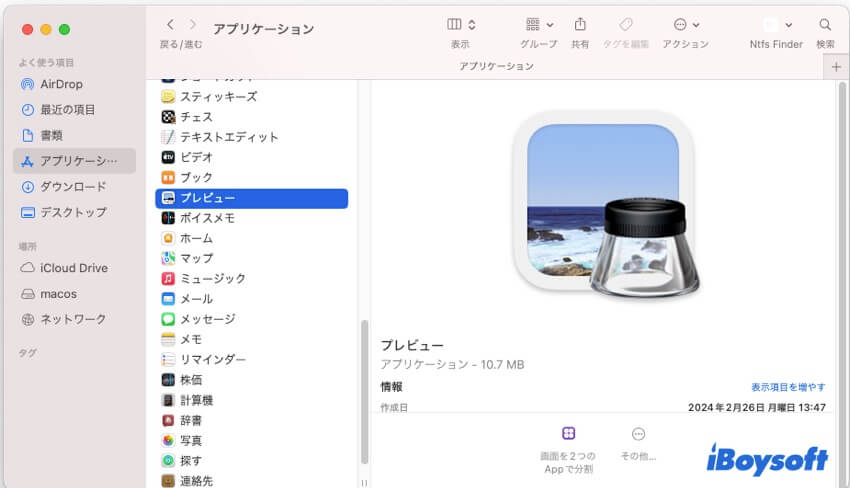Viewport: 850px width, 488px height.
Task: Open the column view display switcher
Action: click(x=461, y=24)
